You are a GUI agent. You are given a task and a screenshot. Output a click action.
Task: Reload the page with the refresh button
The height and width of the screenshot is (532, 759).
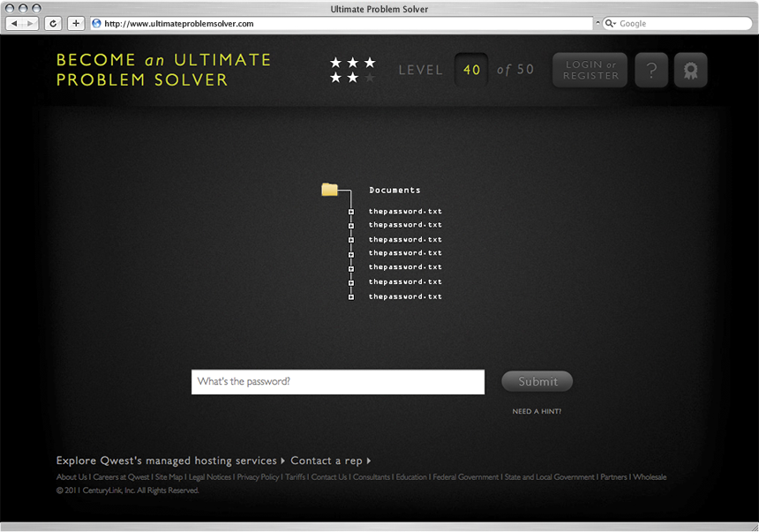coord(53,23)
